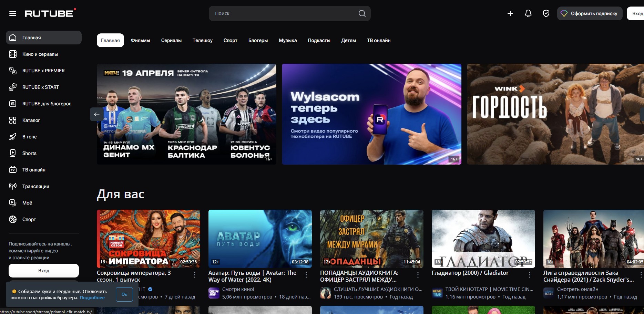Click the RUTUBE x START icon
Image resolution: width=644 pixels, height=314 pixels.
[x=13, y=87]
